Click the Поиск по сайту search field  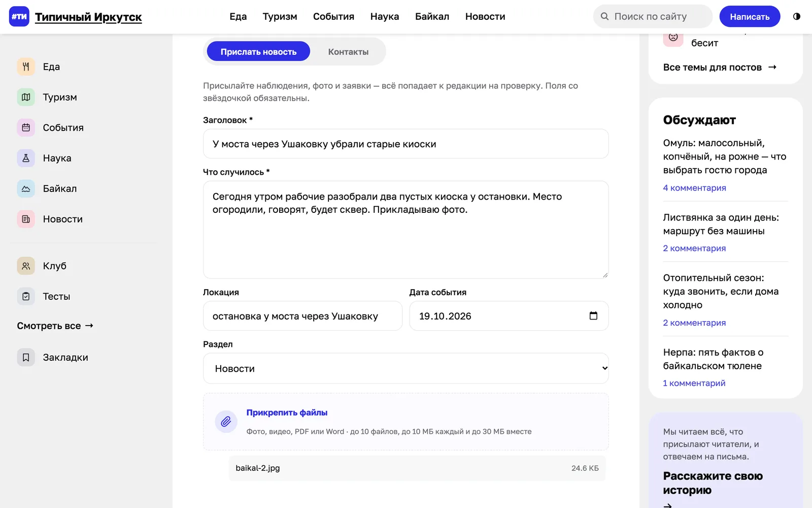click(x=653, y=16)
